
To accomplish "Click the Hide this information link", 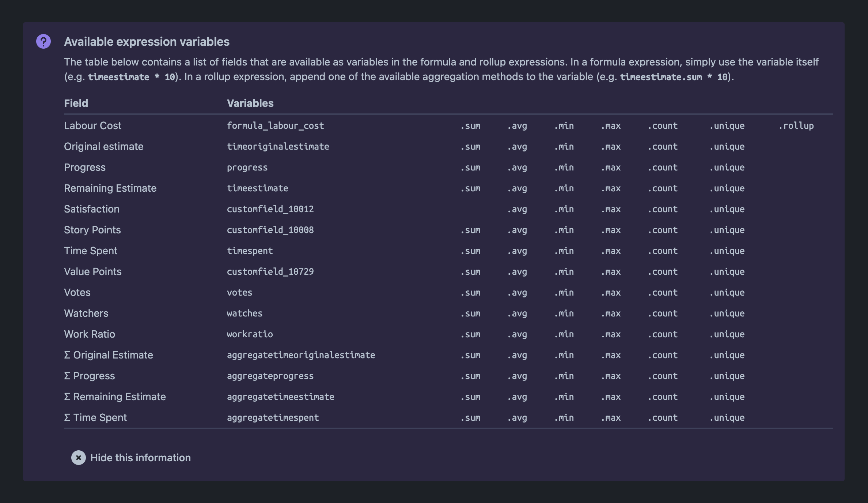I will (141, 457).
